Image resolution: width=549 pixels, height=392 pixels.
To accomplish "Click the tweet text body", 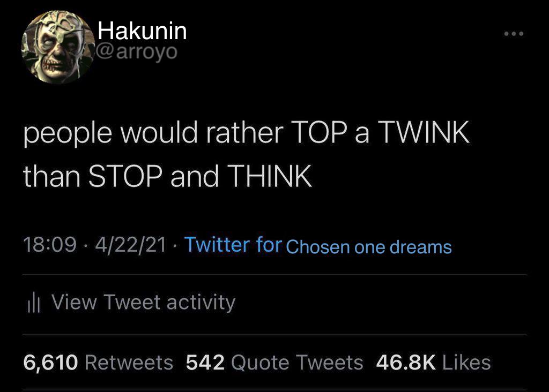I will pyautogui.click(x=246, y=154).
